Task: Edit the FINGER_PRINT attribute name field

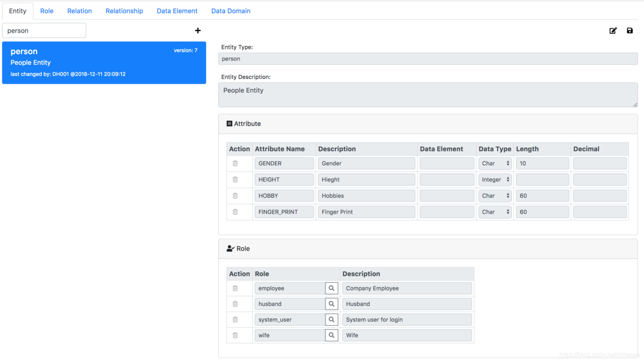Action: (284, 212)
